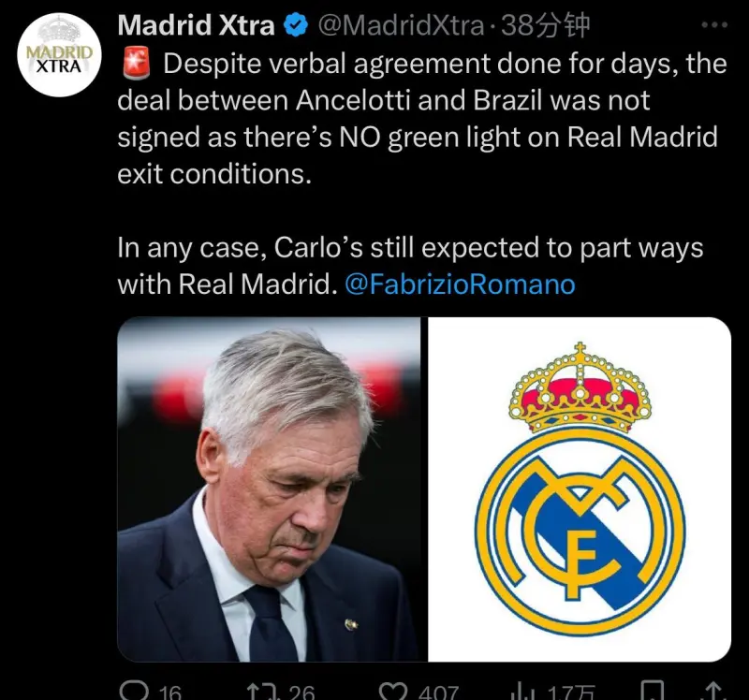Viewport: 749px width, 700px height.
Task: Like the tweet with heart icon
Action: (x=392, y=692)
